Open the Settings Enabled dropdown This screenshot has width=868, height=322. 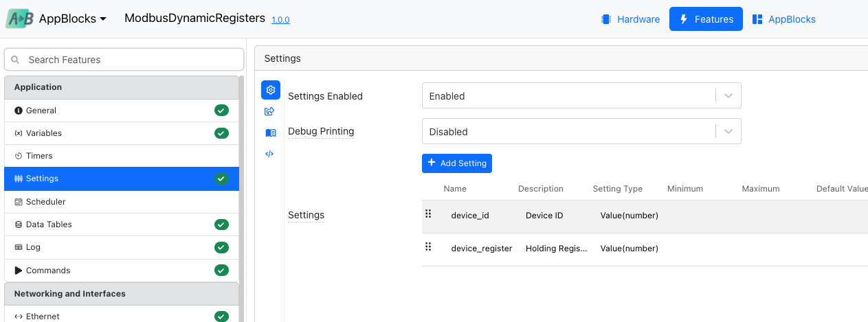click(x=581, y=96)
